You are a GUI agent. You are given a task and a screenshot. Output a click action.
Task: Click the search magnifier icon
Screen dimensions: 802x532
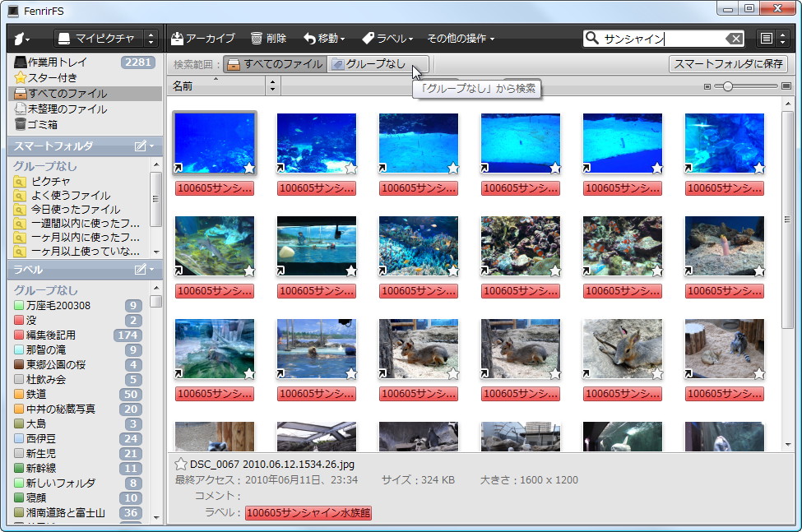tap(591, 39)
